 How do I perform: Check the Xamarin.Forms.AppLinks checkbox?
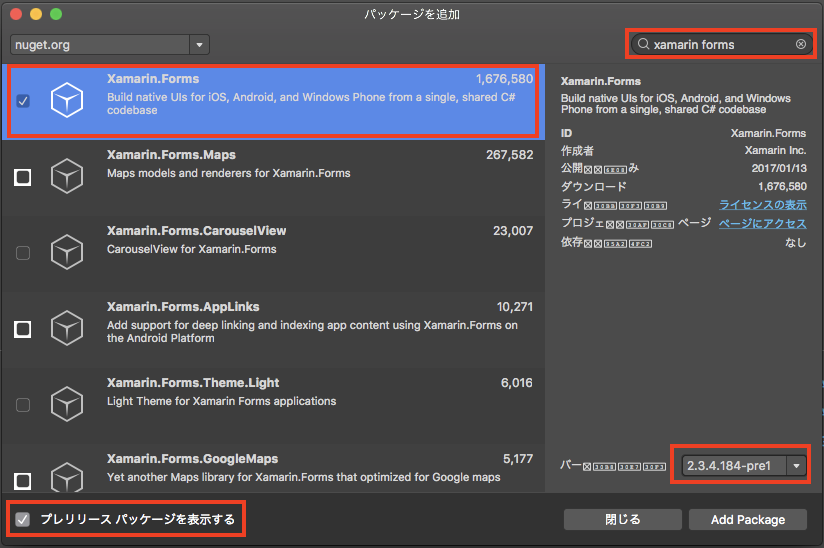23,329
